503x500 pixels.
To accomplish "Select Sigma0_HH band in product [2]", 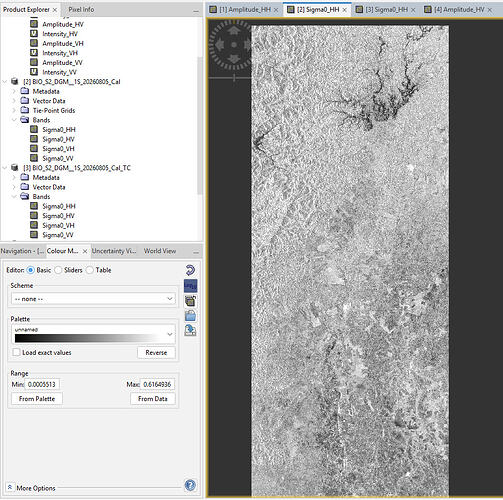I will coord(59,129).
